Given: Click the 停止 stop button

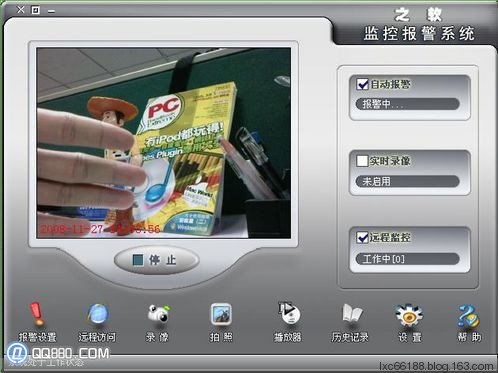Looking at the screenshot, I should click(156, 260).
